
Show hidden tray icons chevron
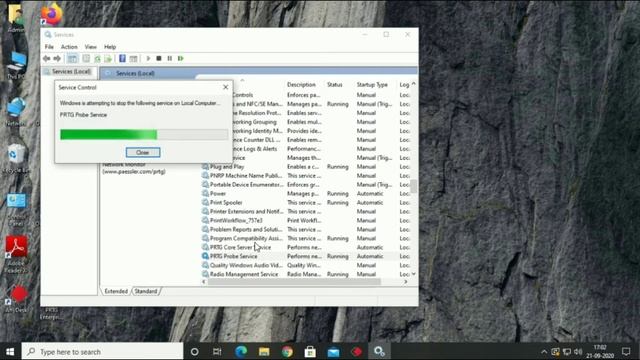tap(544, 351)
